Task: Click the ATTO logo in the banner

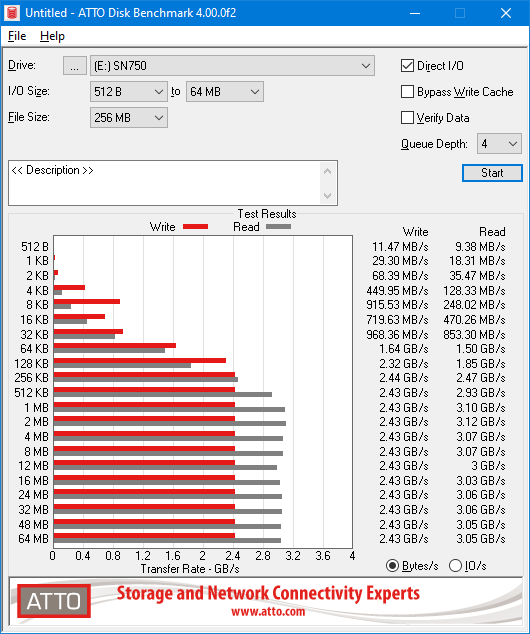Action: [54, 601]
